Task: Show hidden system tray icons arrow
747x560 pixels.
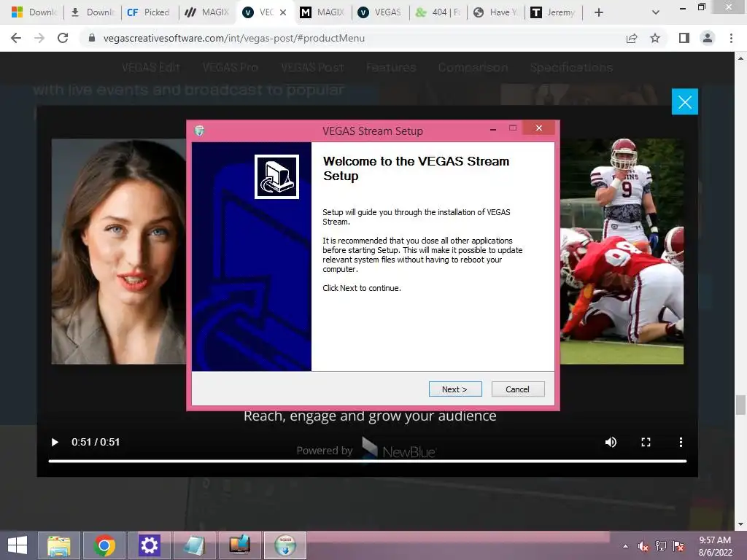Action: tap(625, 546)
